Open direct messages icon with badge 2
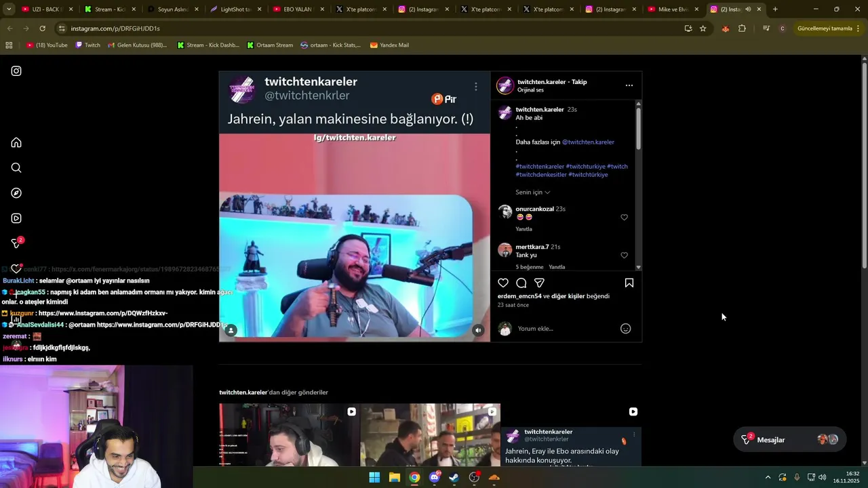 tap(18, 243)
